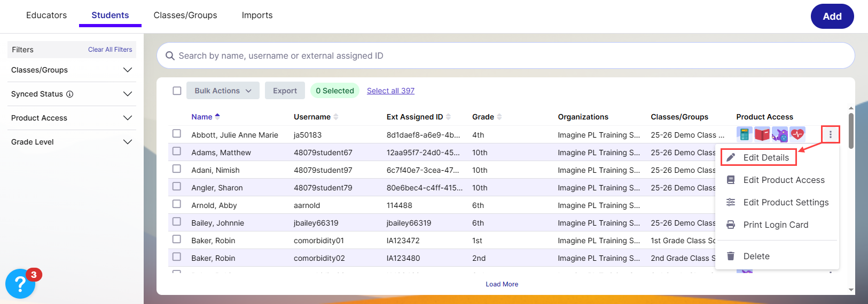Open the help question mark bubble
Viewport: 868px width, 304px height.
tap(20, 284)
